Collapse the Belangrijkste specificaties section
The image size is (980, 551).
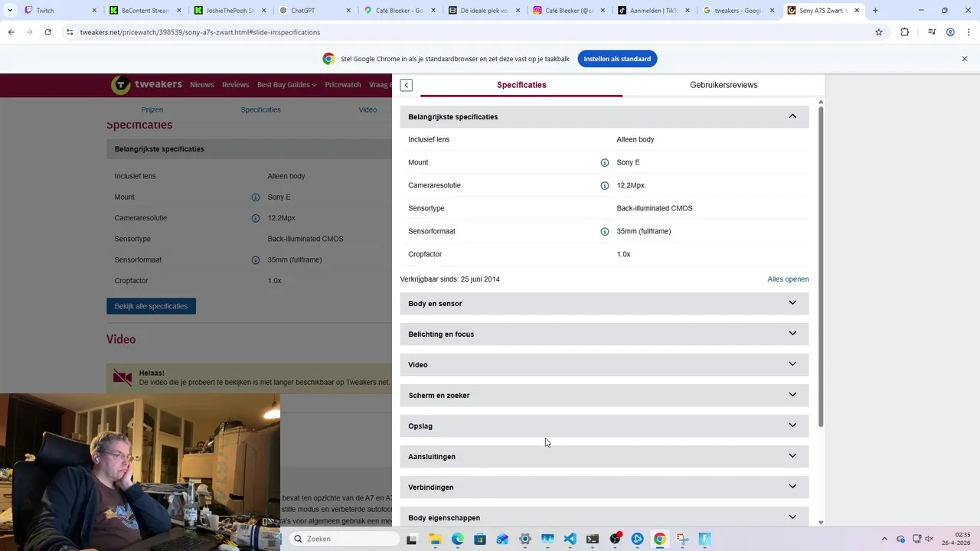tap(604, 116)
